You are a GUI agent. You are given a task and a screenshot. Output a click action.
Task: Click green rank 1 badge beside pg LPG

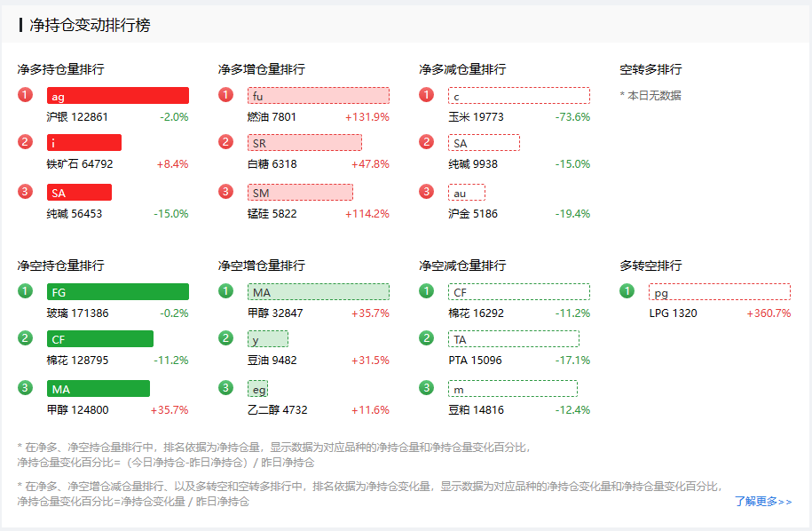(x=627, y=291)
